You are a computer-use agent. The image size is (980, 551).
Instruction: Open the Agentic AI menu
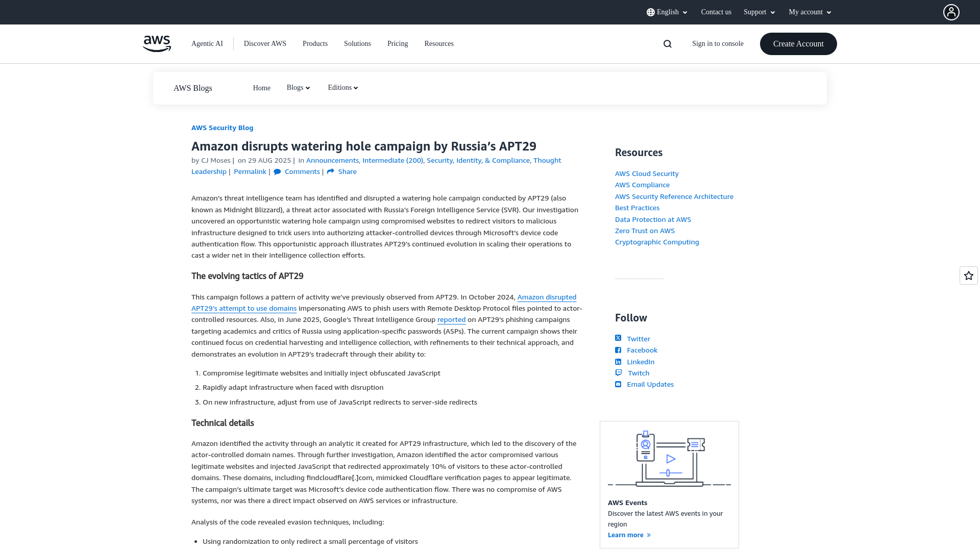[207, 44]
